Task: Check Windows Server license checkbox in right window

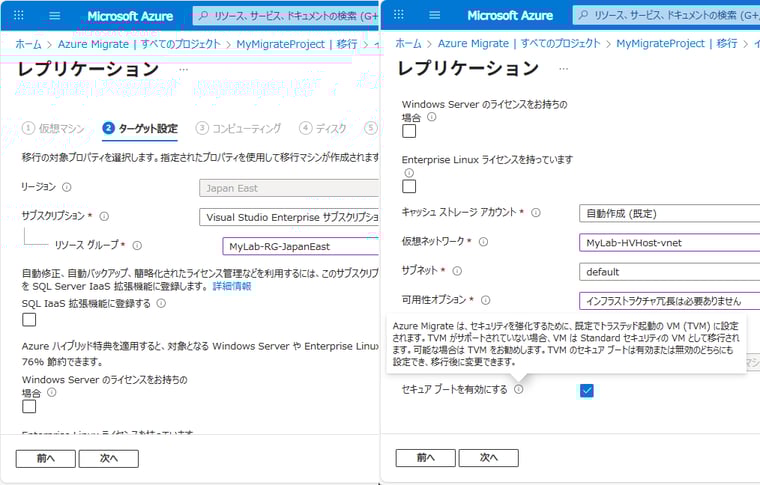Action: click(x=409, y=131)
